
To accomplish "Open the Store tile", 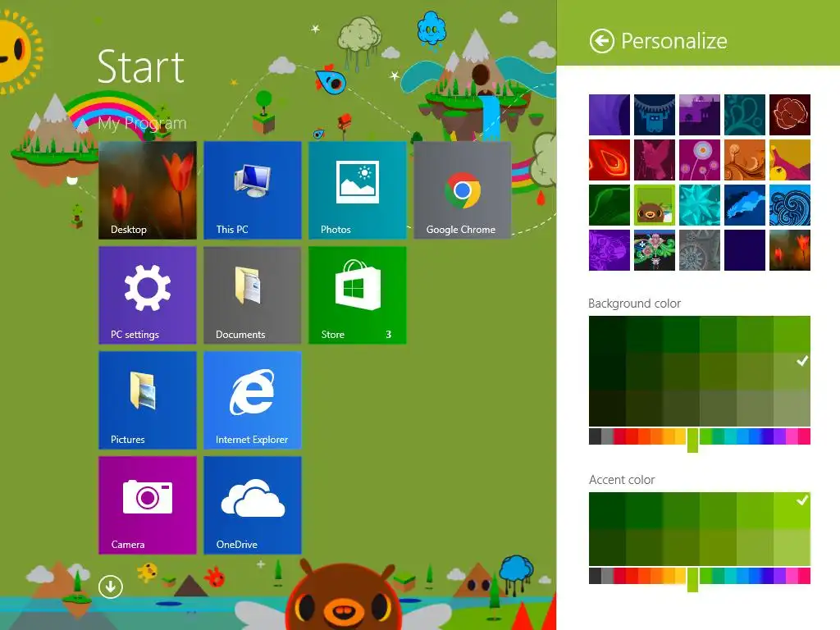I will coord(358,294).
